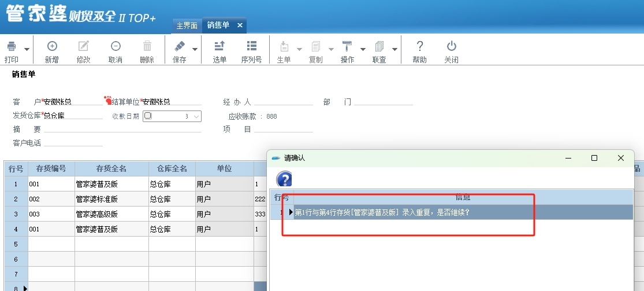This screenshot has height=291, width=644.
Task: Click the quantity cell 333 in row 3
Action: (260, 214)
